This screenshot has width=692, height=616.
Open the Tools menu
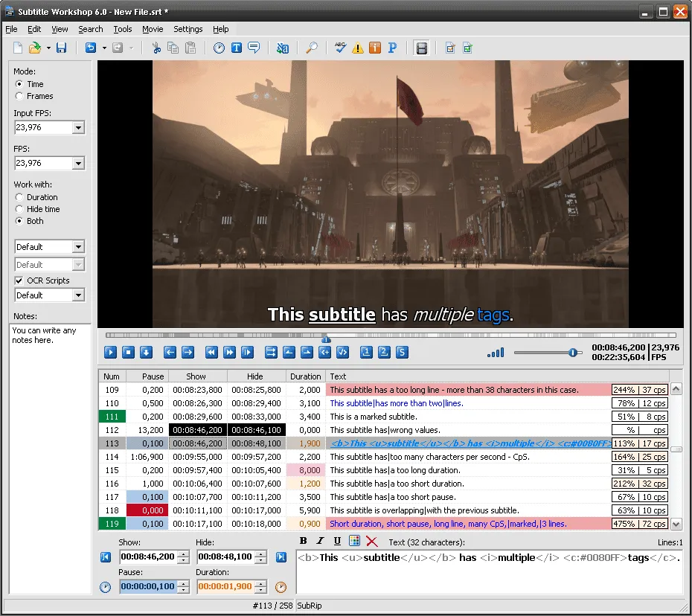(123, 29)
